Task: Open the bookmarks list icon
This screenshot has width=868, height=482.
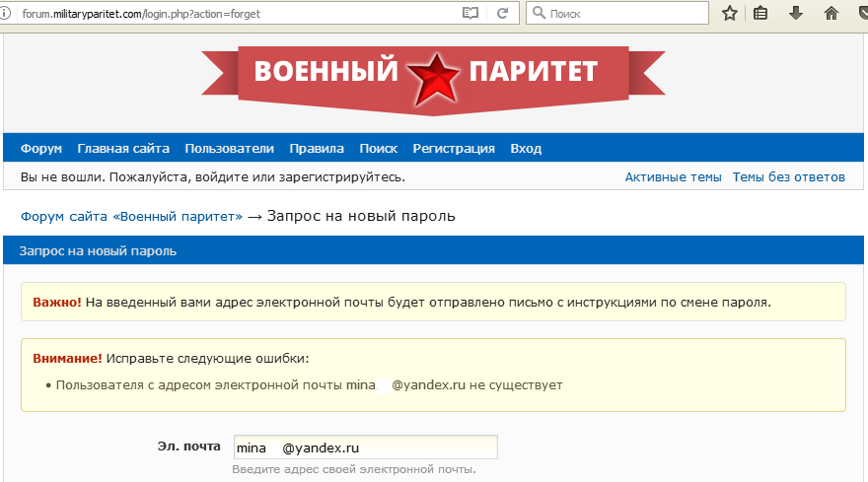Action: (x=760, y=13)
